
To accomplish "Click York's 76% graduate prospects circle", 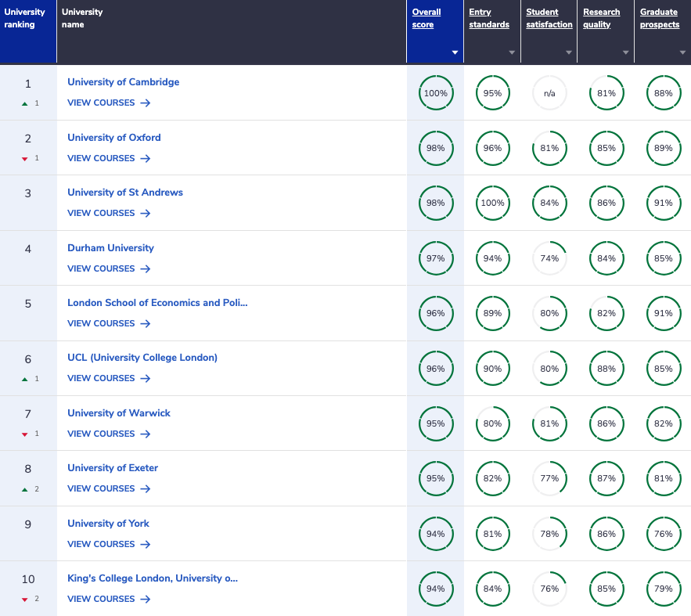I will (664, 534).
